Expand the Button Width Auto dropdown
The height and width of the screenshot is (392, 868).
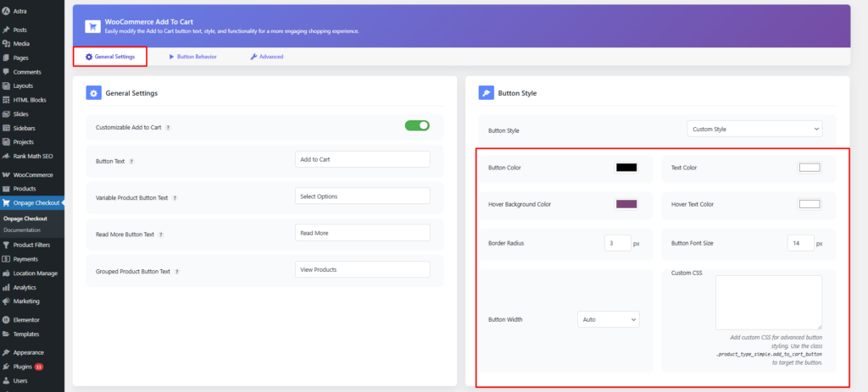click(608, 319)
